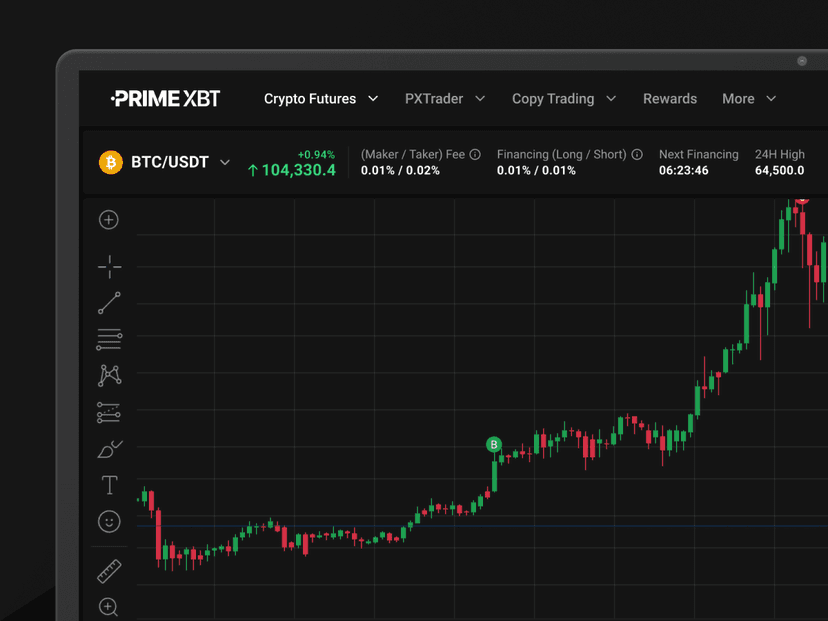The image size is (828, 621).
Task: Go to the Rewards page
Action: (670, 99)
